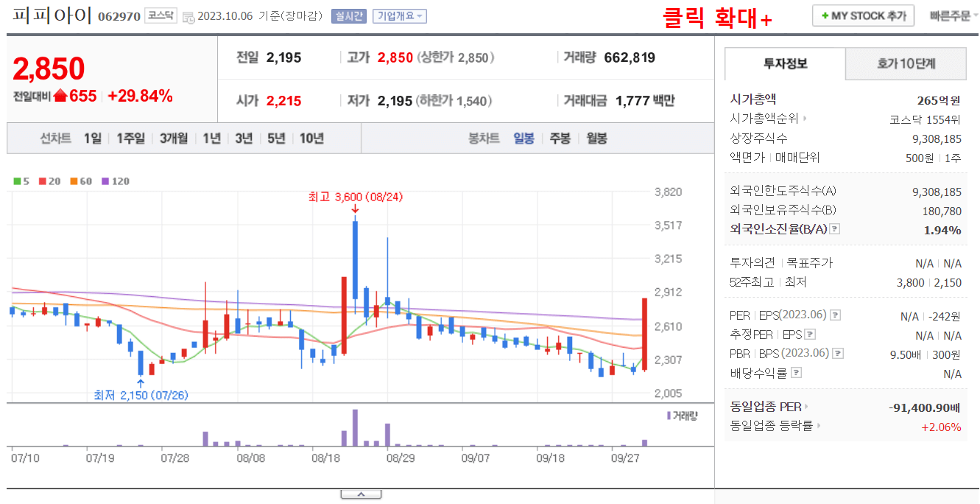Expand the 동일업종 PER arrow link

pos(806,407)
